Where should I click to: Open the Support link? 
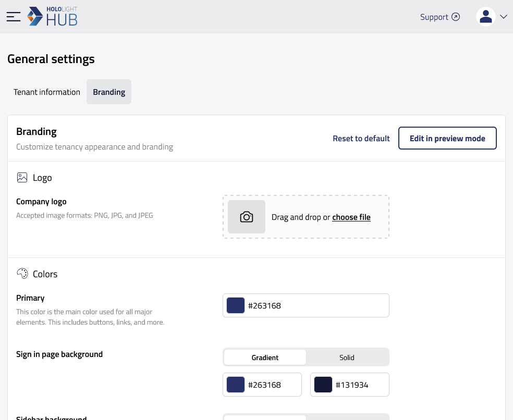[439, 17]
